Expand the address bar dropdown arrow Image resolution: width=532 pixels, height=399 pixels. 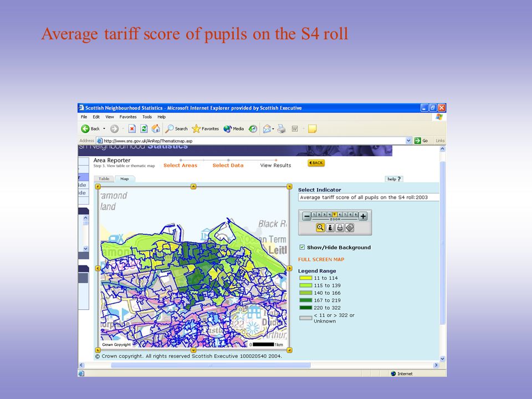(408, 140)
